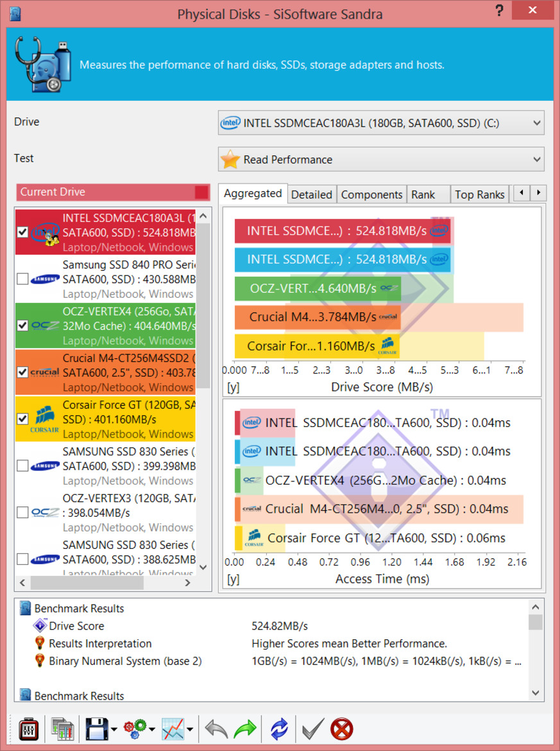Uncheck the OCZ-VERTEX4 drive checkbox
The width and height of the screenshot is (560, 751).
pos(22,325)
